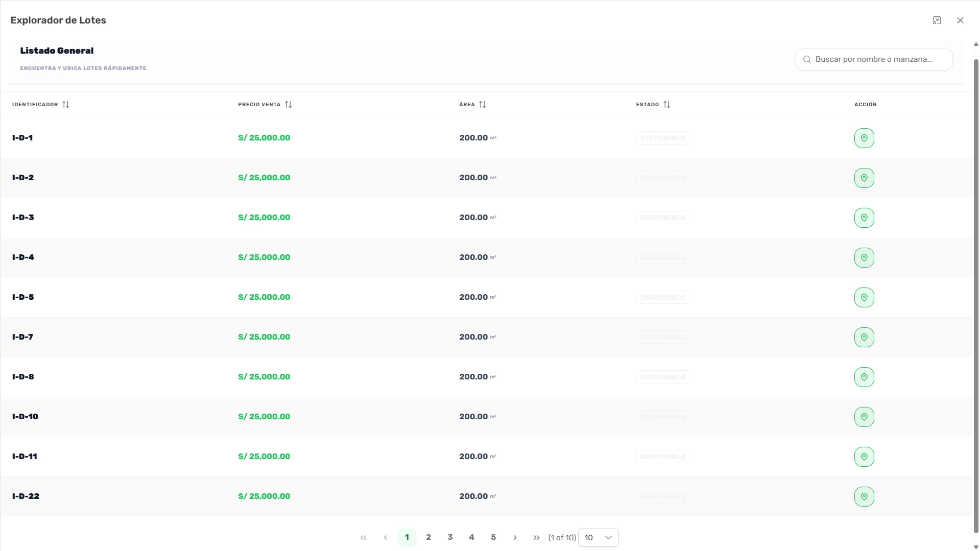The image size is (980, 551).
Task: Open map location for lot I-D-3
Action: coord(864,217)
